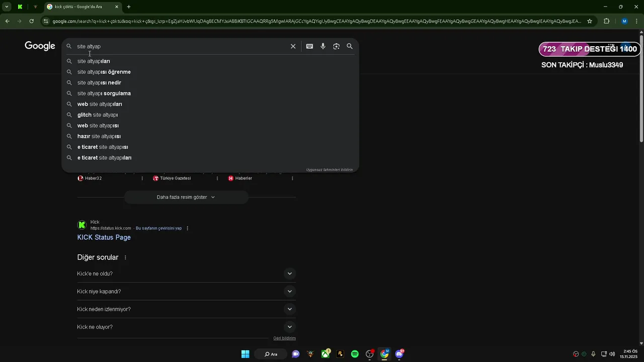Open options menu next to Türkiye Gazetesi
Screen dimensions: 644x362
click(x=217, y=178)
